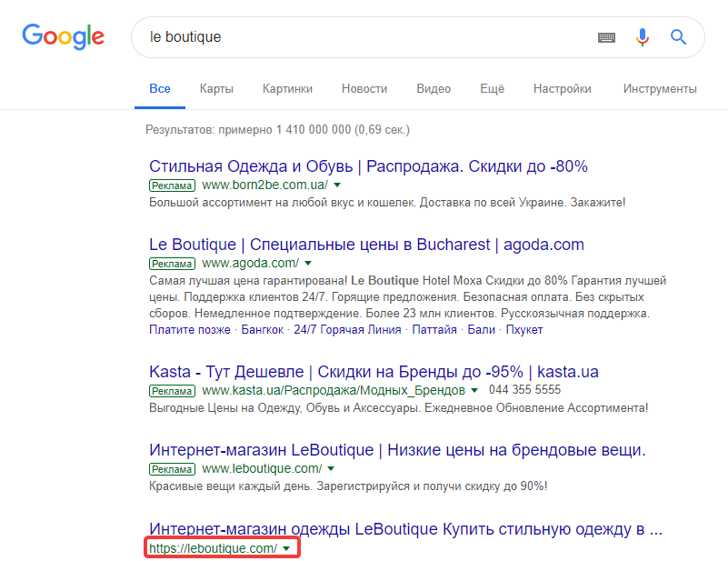Expand arrow next to www.leboutique.com/
This screenshot has width=728, height=561.
pyautogui.click(x=331, y=468)
